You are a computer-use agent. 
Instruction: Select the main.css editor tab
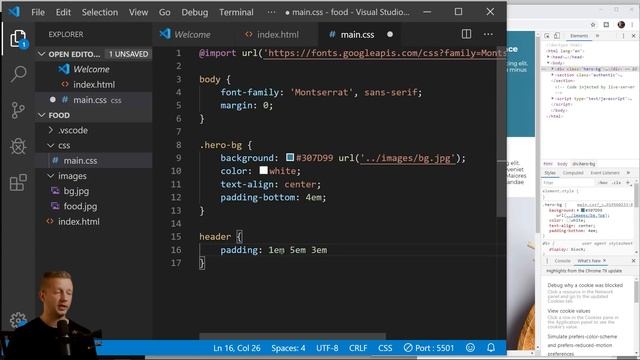pos(359,34)
